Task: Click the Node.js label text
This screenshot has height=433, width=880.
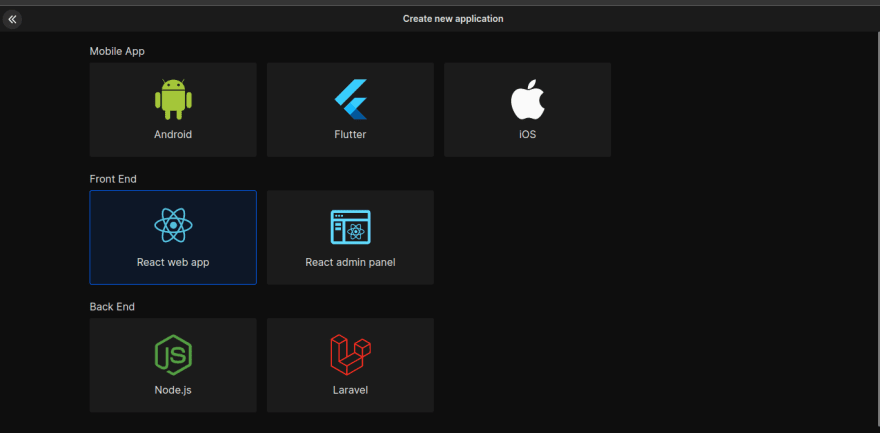Action: (x=173, y=390)
